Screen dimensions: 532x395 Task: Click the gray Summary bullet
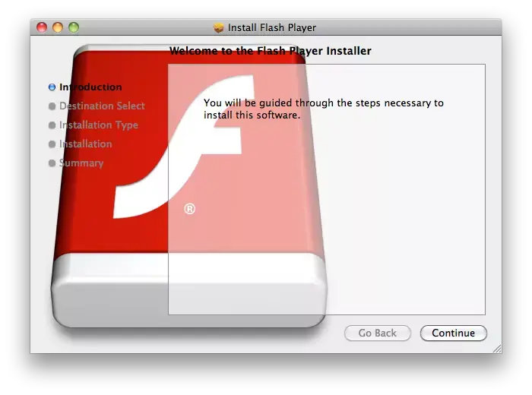52,163
